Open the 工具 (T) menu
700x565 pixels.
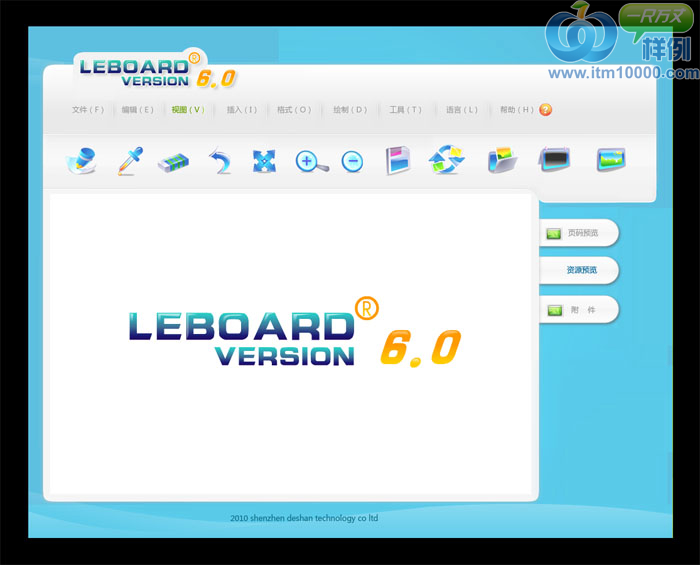(x=405, y=109)
